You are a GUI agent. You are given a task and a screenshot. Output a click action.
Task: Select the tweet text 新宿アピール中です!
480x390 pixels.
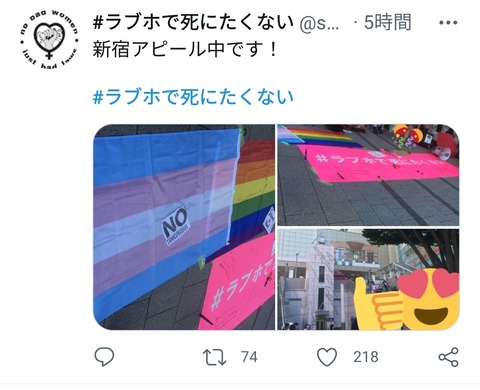pyautogui.click(x=185, y=49)
